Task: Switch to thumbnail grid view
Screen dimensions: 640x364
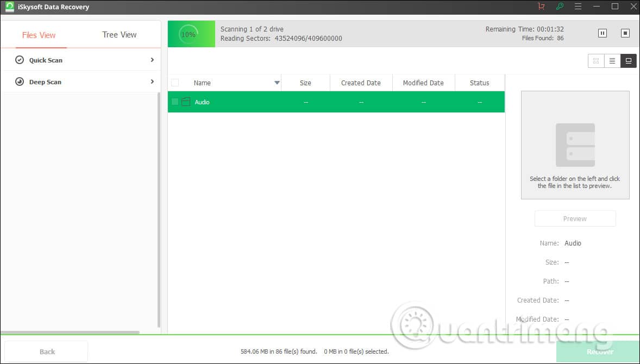Action: point(596,61)
